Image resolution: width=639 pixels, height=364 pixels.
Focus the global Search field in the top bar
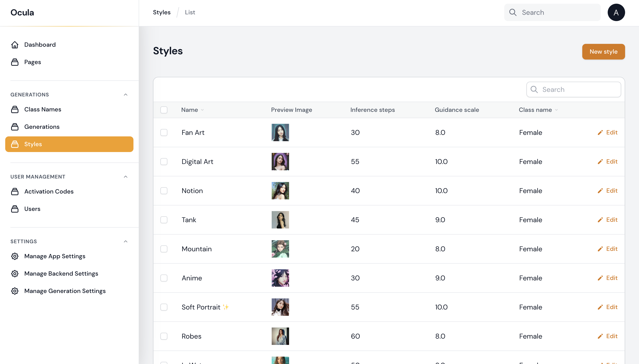(552, 12)
